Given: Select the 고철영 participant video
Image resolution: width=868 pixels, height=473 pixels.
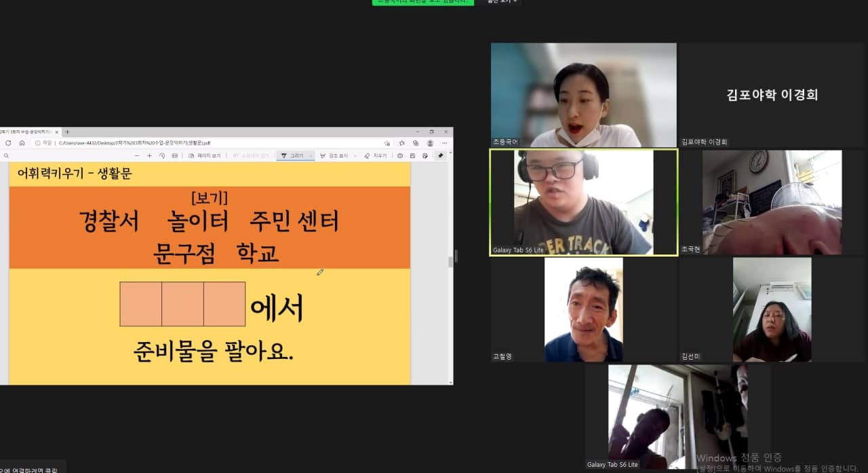Looking at the screenshot, I should (x=584, y=309).
